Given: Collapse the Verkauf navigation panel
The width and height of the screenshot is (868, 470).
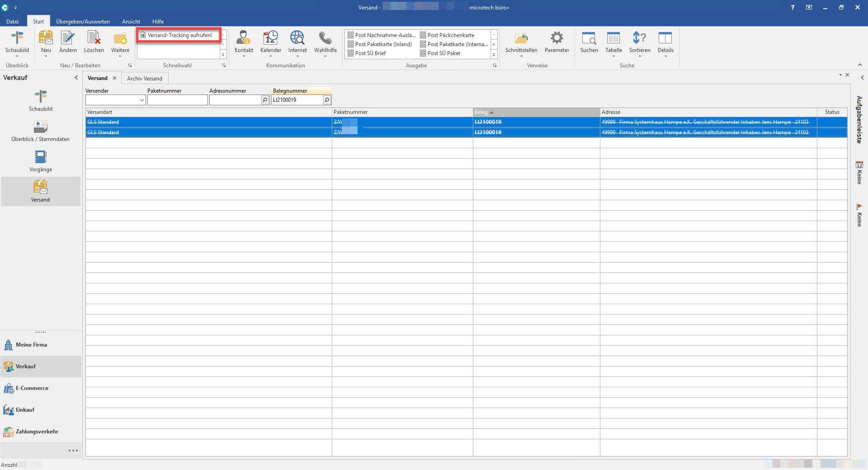Looking at the screenshot, I should (x=76, y=78).
